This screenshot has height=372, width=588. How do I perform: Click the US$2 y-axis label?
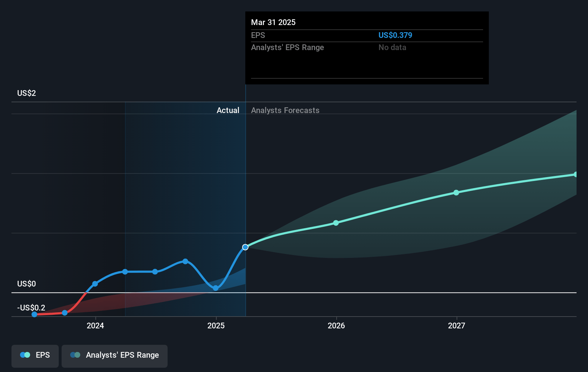point(26,93)
